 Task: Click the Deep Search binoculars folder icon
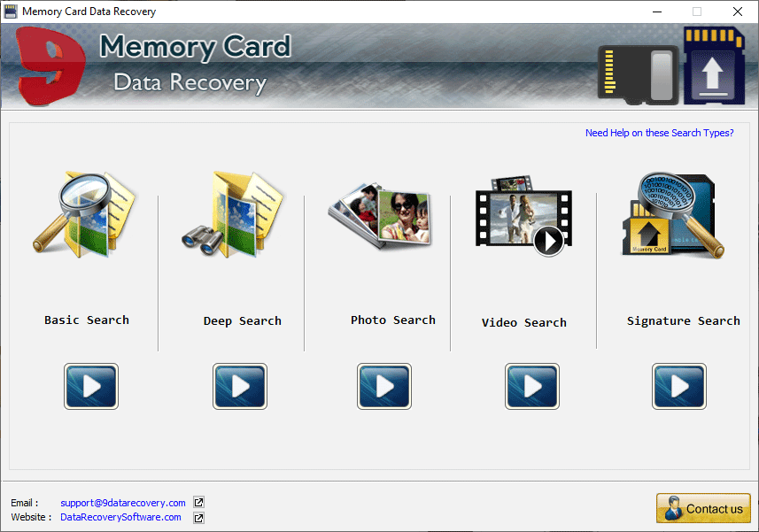pyautogui.click(x=234, y=212)
